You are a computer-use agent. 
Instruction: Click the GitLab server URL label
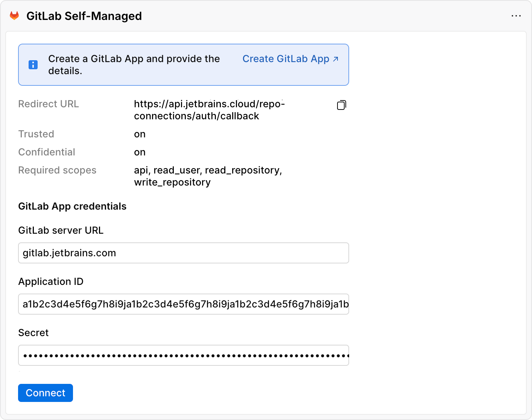click(61, 230)
